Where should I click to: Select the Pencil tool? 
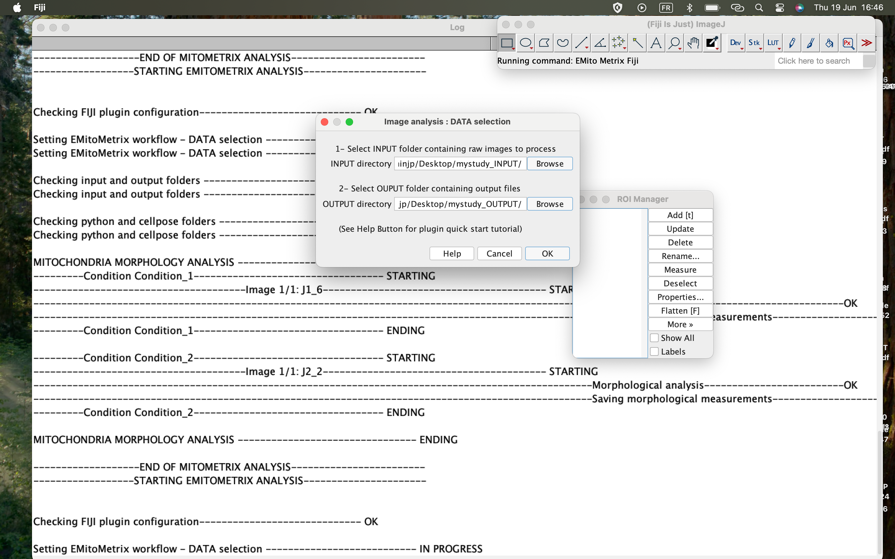coord(792,43)
